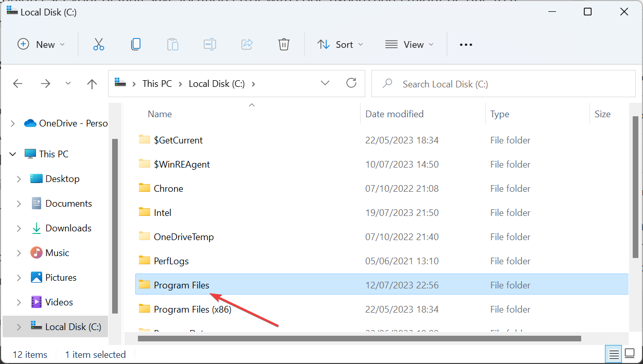Click the Delete (trash) icon
The height and width of the screenshot is (364, 643).
point(284,44)
